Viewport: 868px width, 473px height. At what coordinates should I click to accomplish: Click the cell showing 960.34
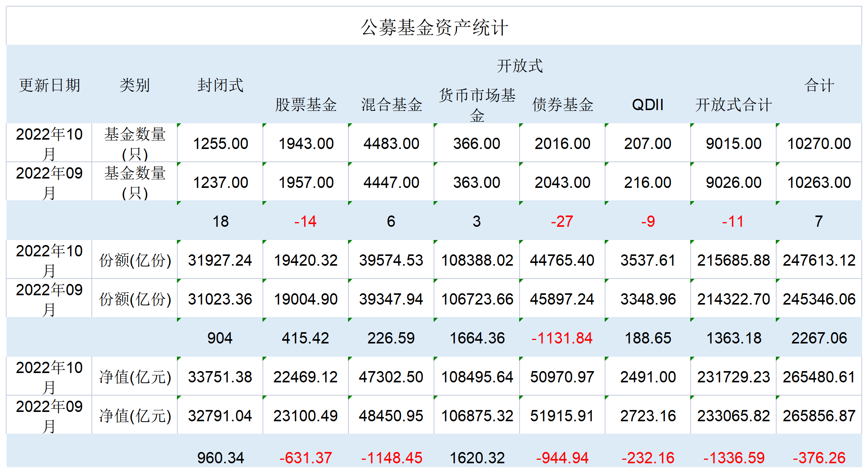coord(220,457)
